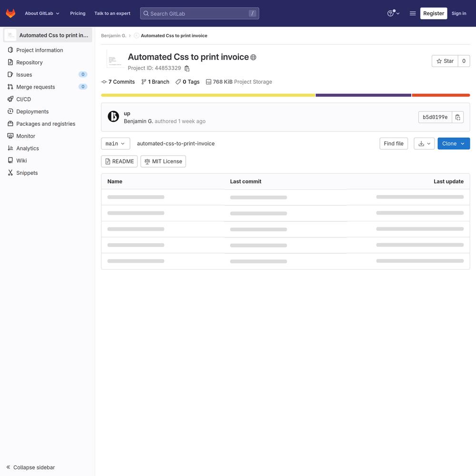Open Packages and registries
476x476 pixels.
47,124
